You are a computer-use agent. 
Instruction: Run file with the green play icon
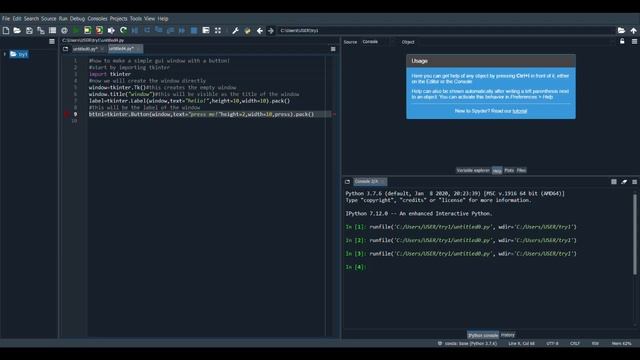coord(76,31)
